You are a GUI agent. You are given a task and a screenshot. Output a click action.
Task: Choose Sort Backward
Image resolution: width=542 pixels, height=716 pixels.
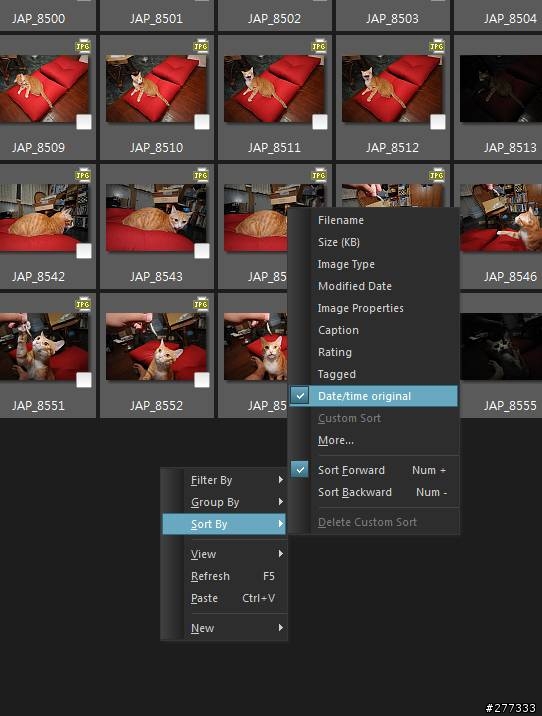click(x=374, y=492)
